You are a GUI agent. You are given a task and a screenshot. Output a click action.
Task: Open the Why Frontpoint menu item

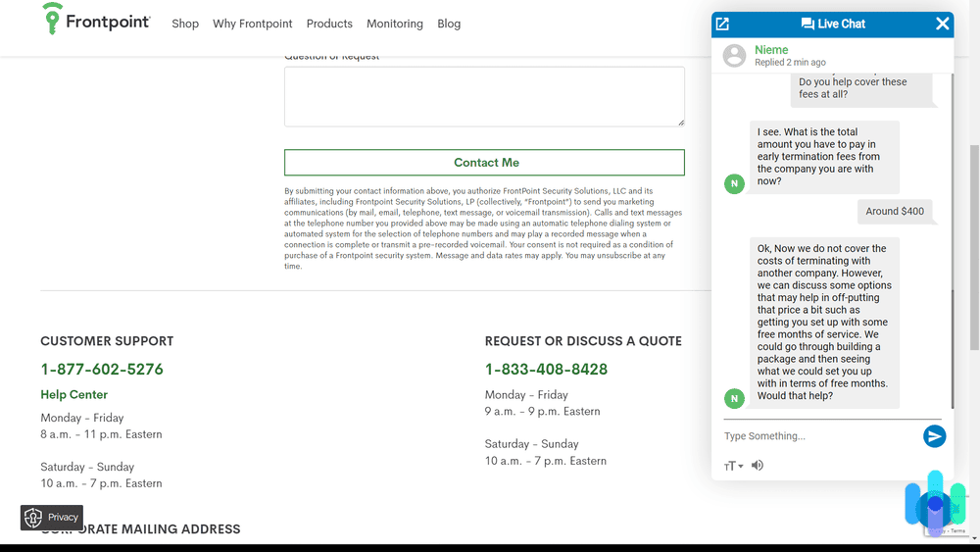(253, 24)
